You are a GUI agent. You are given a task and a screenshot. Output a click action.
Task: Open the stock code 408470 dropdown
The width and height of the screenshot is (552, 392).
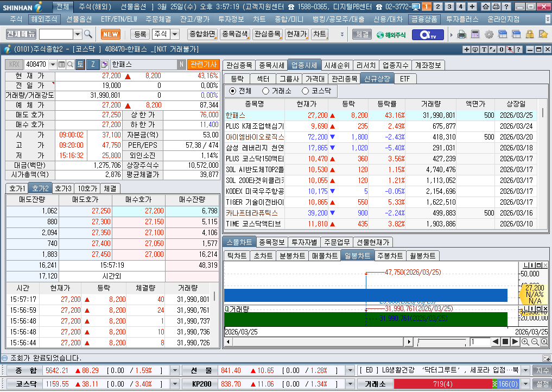[x=53, y=65]
